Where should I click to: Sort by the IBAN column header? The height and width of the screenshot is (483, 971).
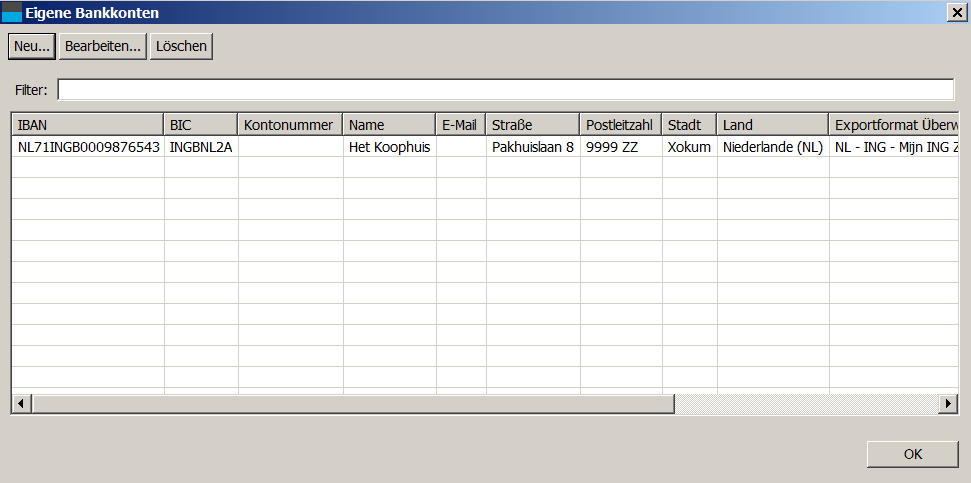88,125
